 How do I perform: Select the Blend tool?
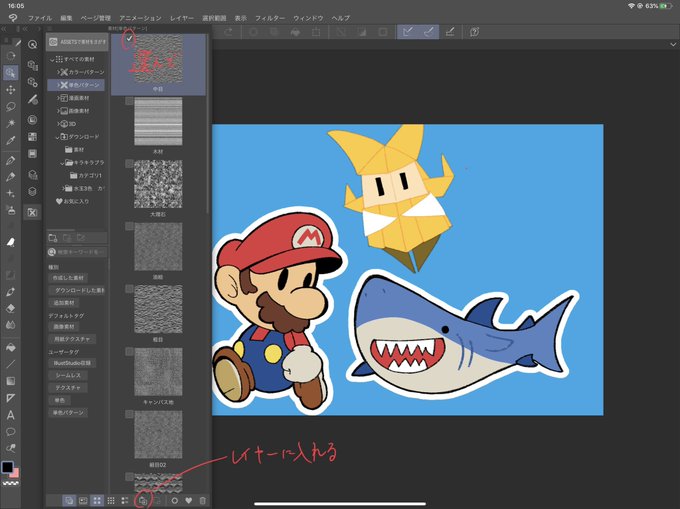11,325
